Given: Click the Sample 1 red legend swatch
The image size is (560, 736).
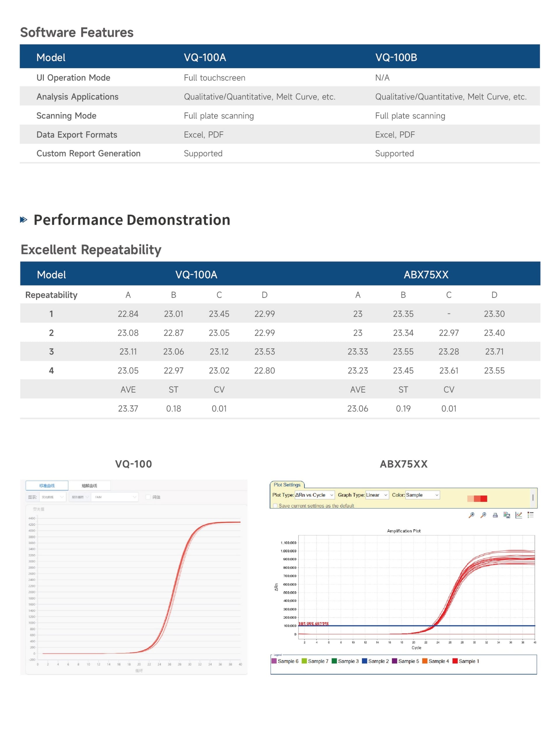Looking at the screenshot, I should click(455, 661).
